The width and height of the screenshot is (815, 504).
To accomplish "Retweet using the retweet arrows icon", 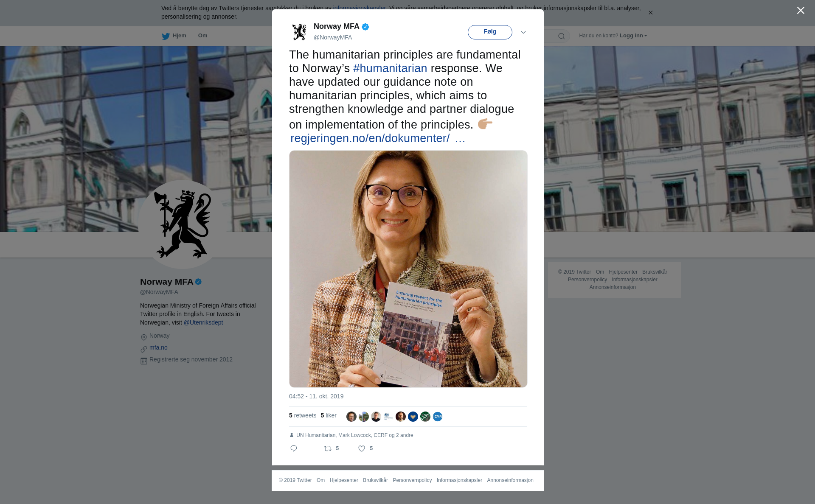I will coord(328,448).
